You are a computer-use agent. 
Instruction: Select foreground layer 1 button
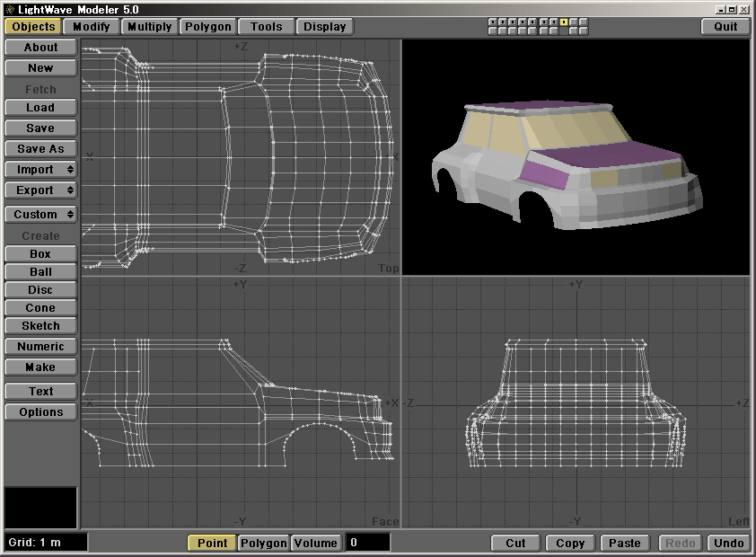(493, 22)
